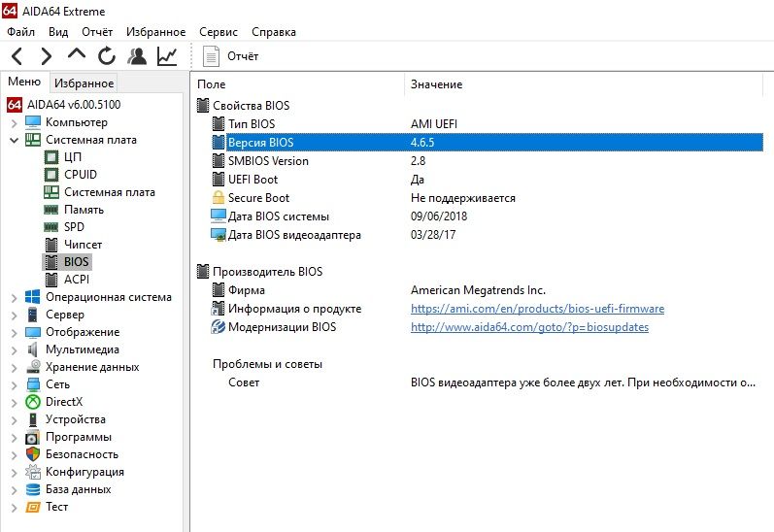
Task: Select the SMBIOS Version row
Action: tap(488, 161)
